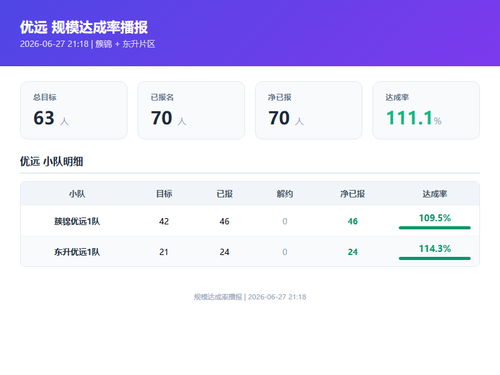Click the 111.1% 达成率 value
The image size is (500, 375).
(x=414, y=118)
